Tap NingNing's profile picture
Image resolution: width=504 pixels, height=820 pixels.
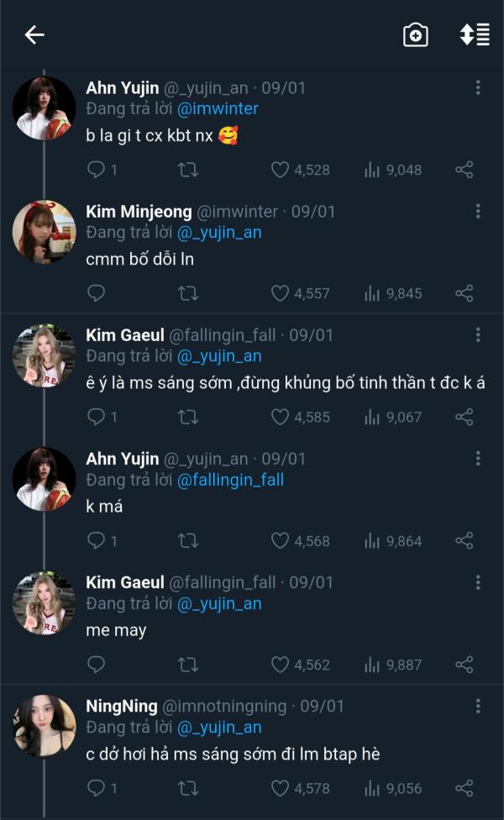(x=45, y=726)
